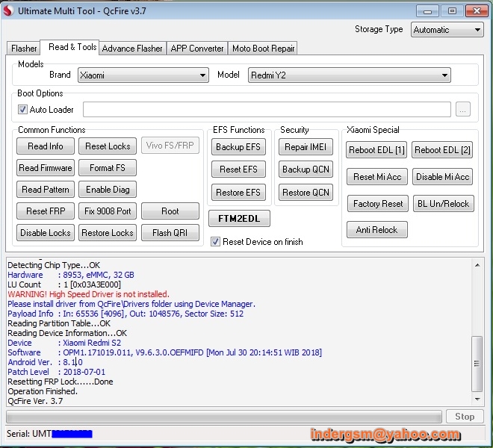
Task: Click the Disable Mi Acc button
Action: (442, 177)
